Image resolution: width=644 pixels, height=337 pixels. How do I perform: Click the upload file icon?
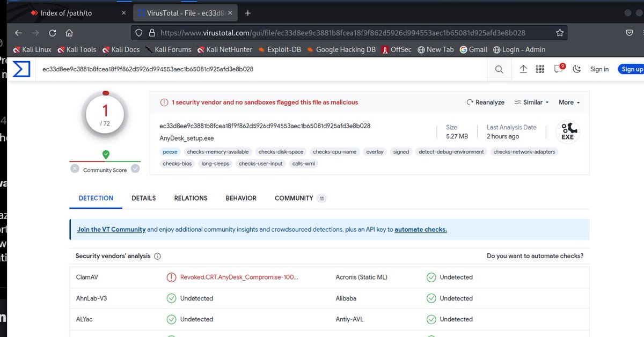click(523, 69)
